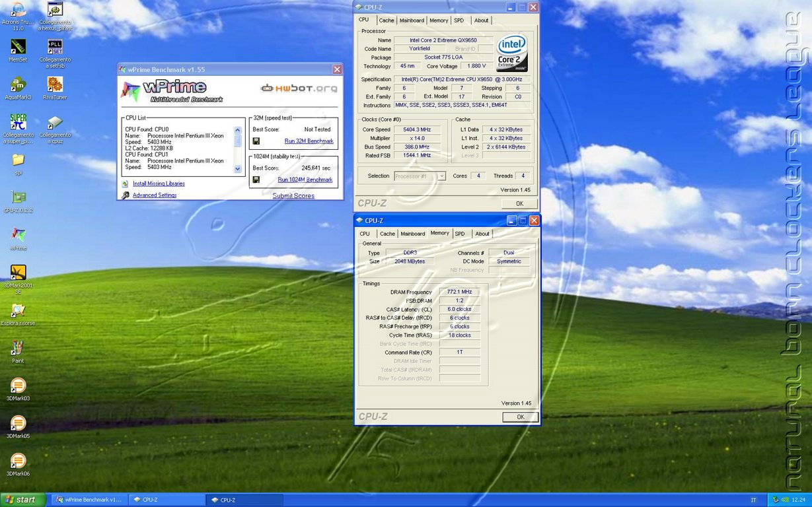Click the Install Missing Libraries icon
The width and height of the screenshot is (812, 507).
126,184
